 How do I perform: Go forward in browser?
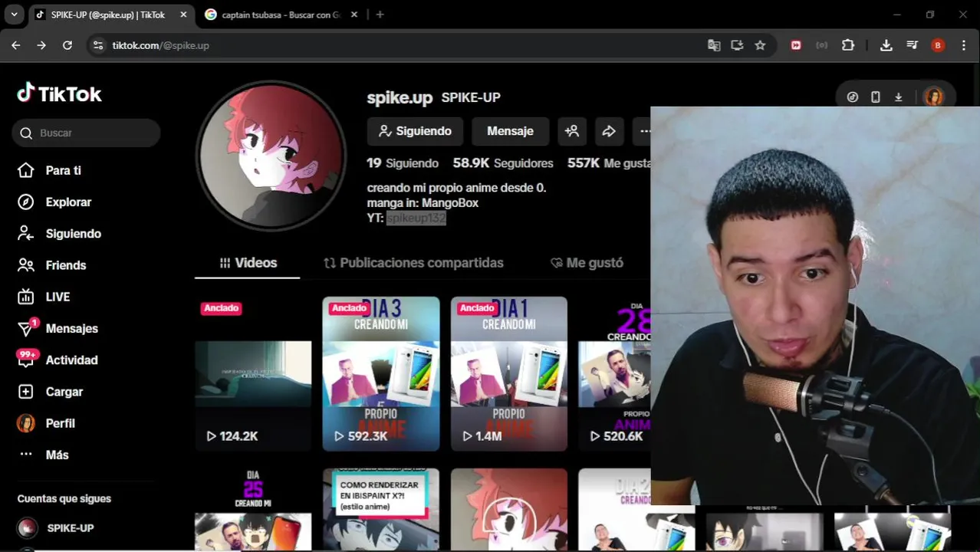tap(41, 45)
